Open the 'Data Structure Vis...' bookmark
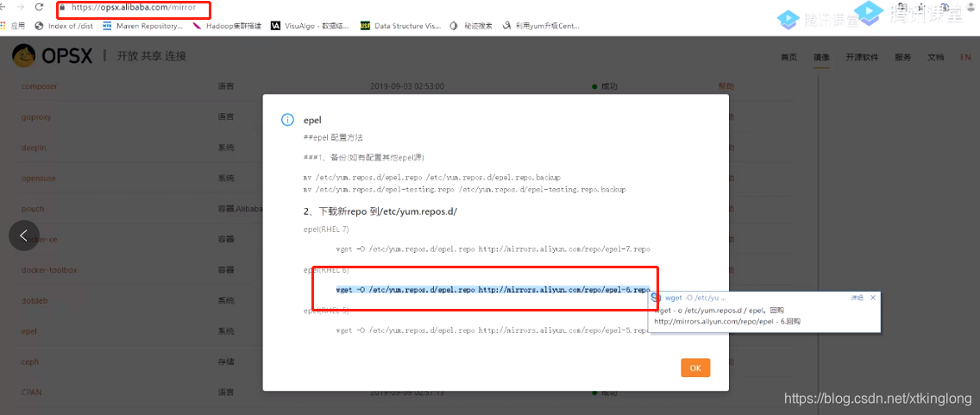 (x=400, y=26)
